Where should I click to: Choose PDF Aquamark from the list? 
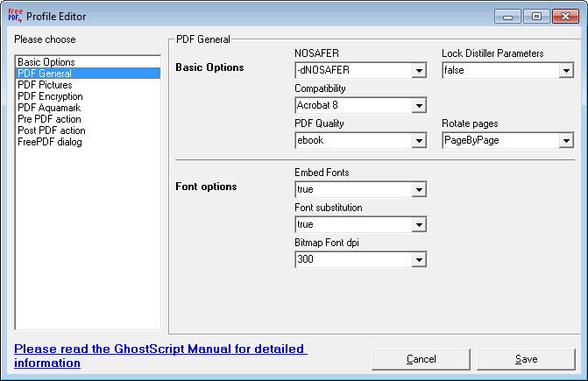point(89,108)
